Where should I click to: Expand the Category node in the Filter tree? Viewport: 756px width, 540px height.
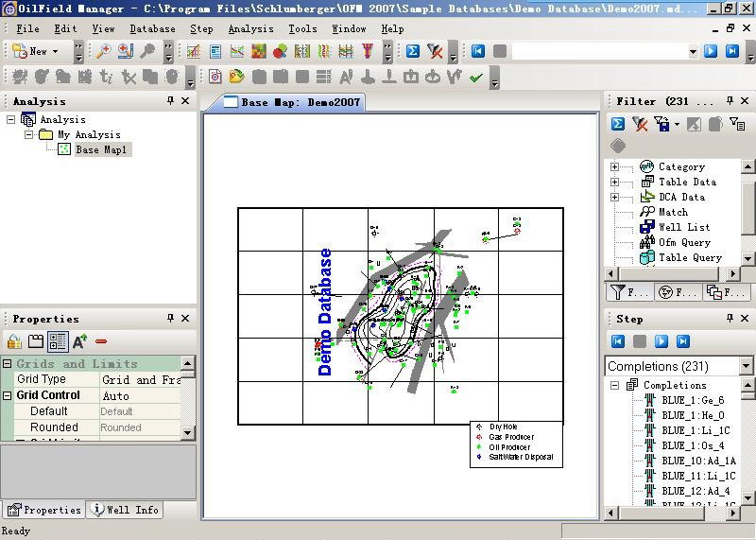coord(615,167)
